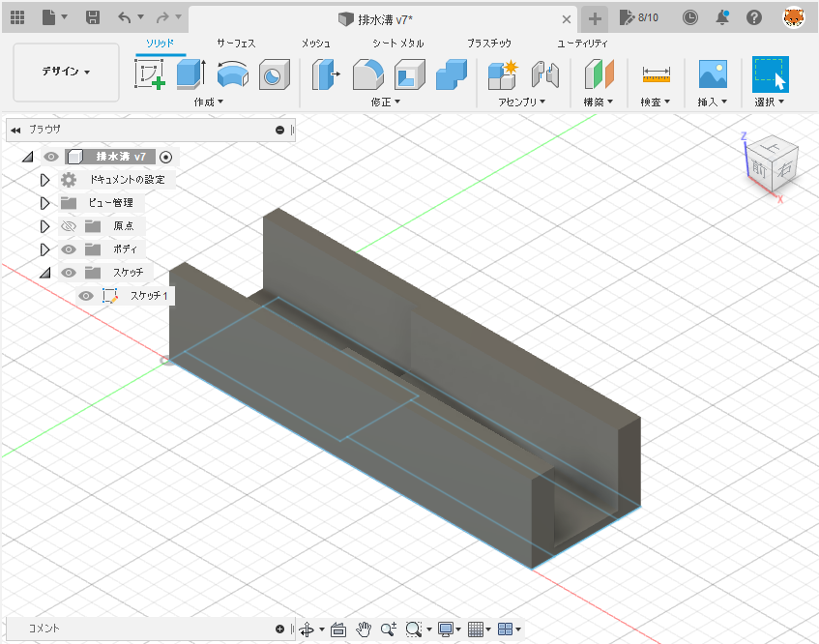Show the 原点 folder
Viewport: 819px width, 644px height.
(68, 225)
